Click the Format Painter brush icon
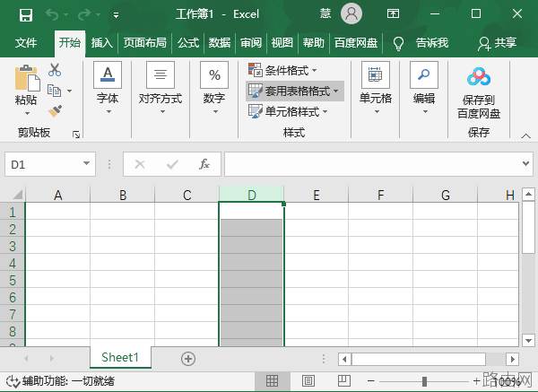This screenshot has width=538, height=392. tap(55, 111)
